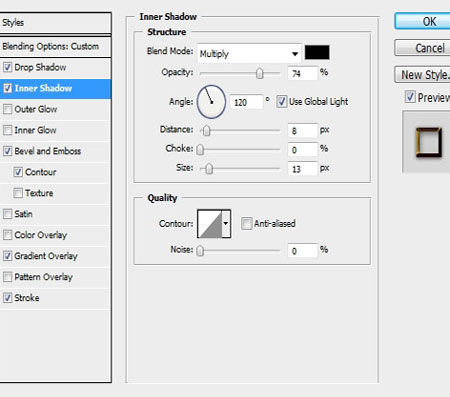The image size is (450, 397).
Task: Click the Size slider handle
Action: (209, 169)
